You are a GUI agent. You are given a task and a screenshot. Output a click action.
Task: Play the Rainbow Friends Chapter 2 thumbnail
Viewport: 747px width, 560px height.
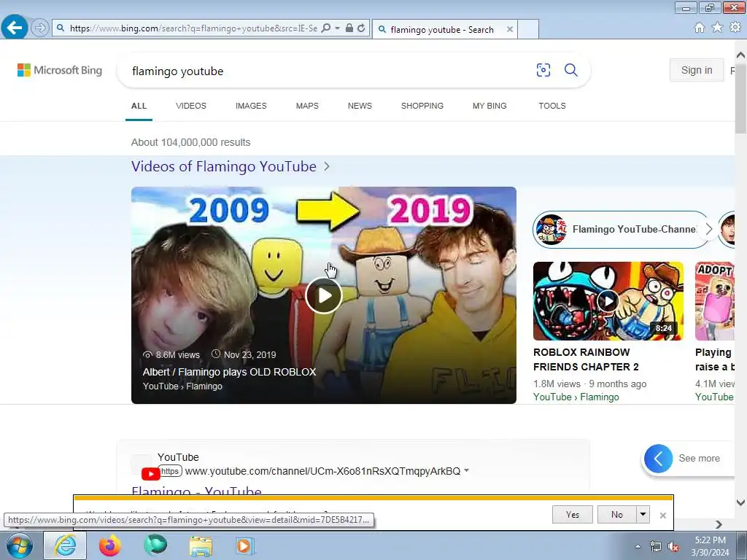click(x=608, y=301)
